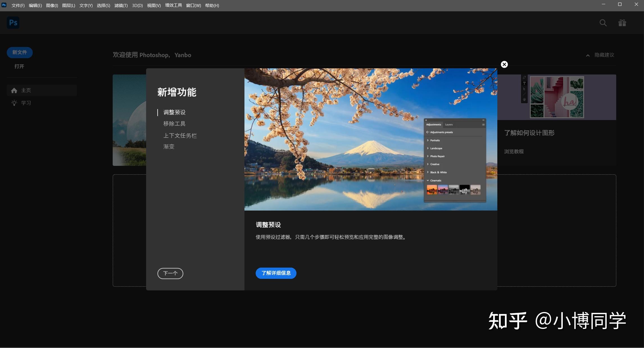644x348 pixels.
Task: Open the search magnifier icon
Action: (x=603, y=23)
